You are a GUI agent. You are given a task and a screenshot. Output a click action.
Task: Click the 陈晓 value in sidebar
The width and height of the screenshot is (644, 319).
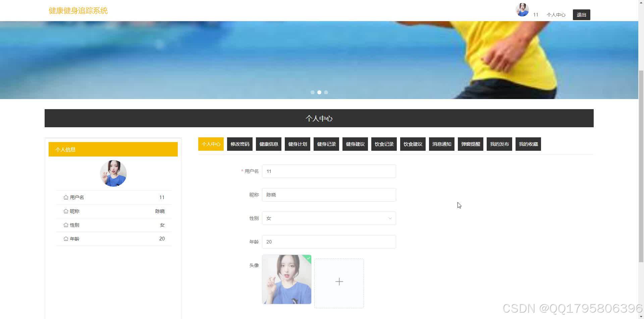[160, 211]
